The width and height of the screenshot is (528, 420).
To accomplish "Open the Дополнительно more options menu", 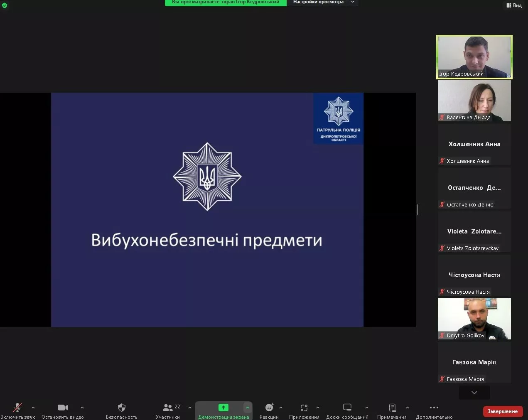I will click(x=434, y=408).
